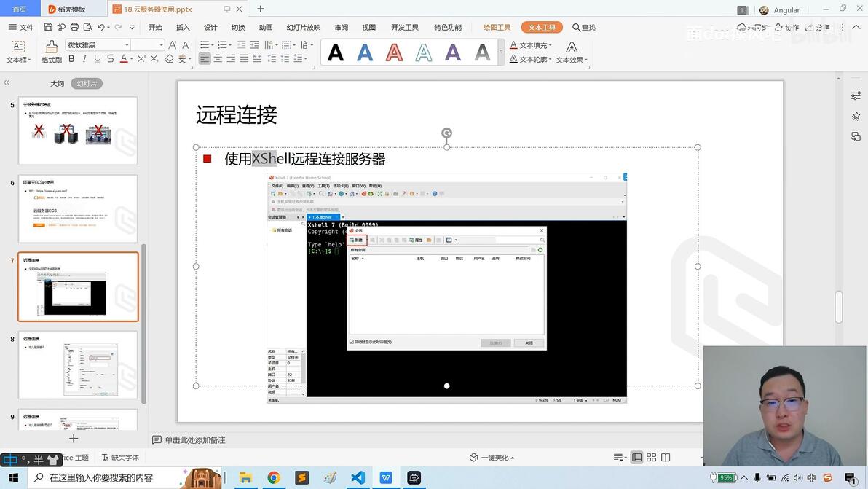
Task: Click increase font size icon
Action: coord(173,45)
